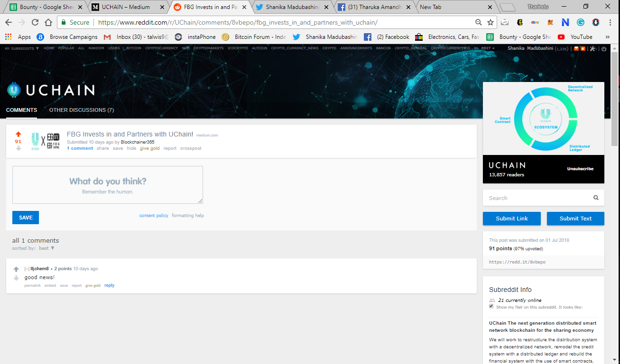This screenshot has height=364, width=620.
Task: Click the Submit Text button
Action: coord(575,218)
